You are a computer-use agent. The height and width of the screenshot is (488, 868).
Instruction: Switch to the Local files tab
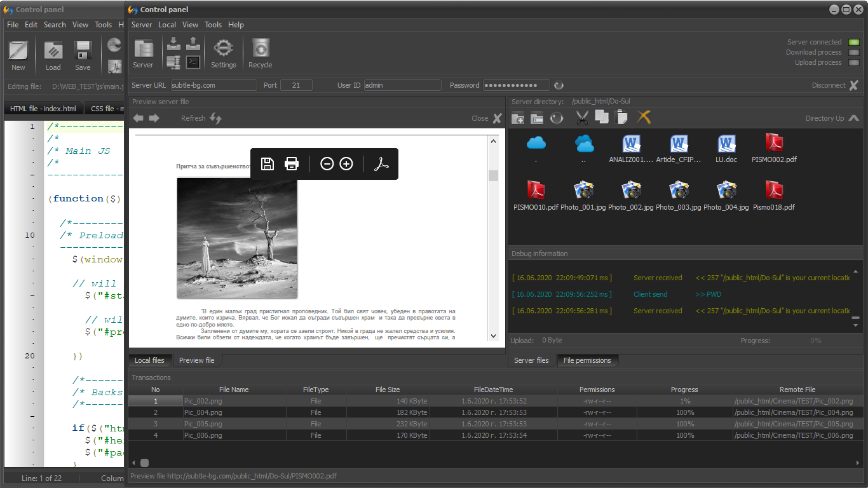[x=149, y=360]
